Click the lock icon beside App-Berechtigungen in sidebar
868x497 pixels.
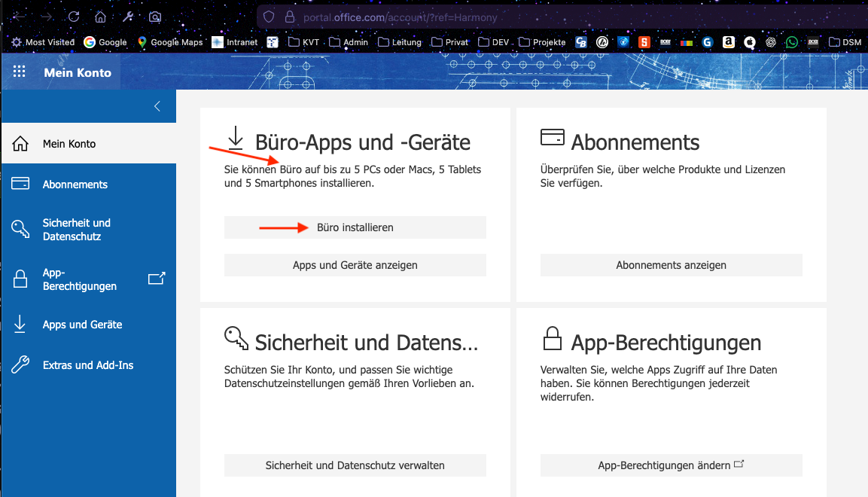[20, 279]
